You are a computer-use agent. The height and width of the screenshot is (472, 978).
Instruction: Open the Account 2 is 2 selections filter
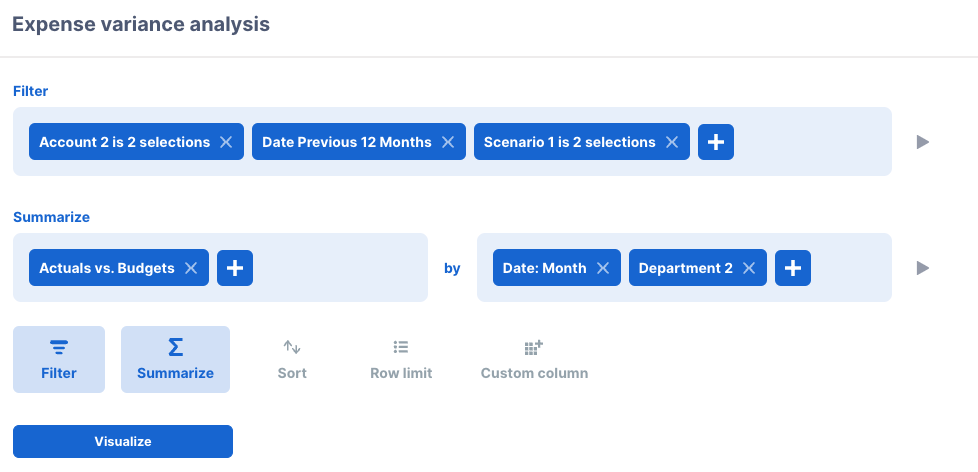coord(125,142)
